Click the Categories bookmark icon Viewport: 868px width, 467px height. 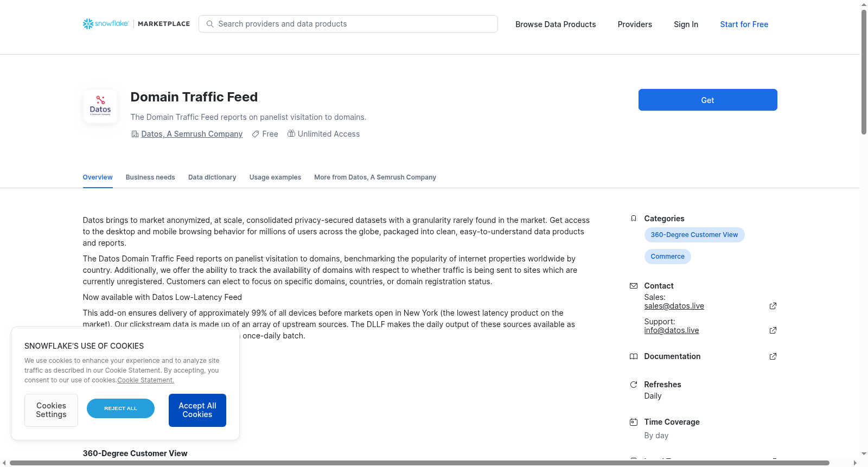(x=633, y=219)
